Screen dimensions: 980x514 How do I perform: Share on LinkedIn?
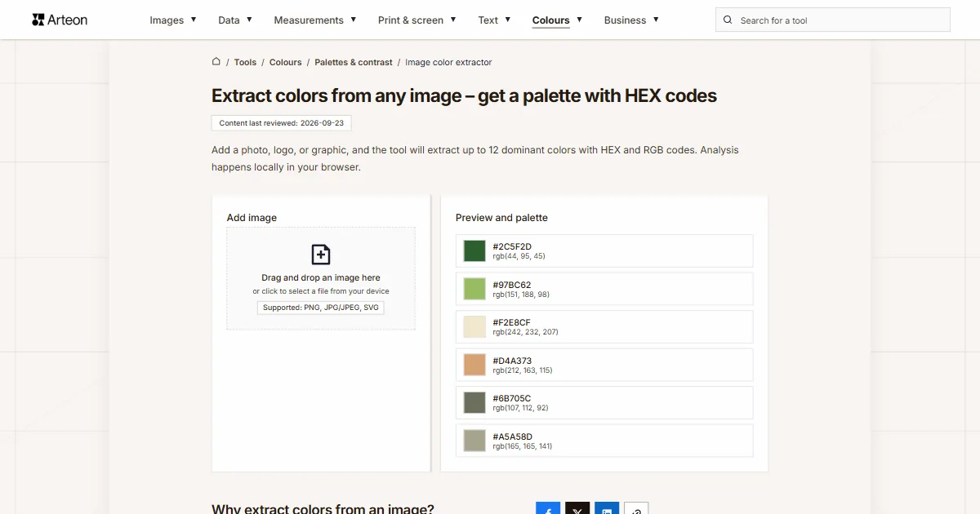point(607,510)
